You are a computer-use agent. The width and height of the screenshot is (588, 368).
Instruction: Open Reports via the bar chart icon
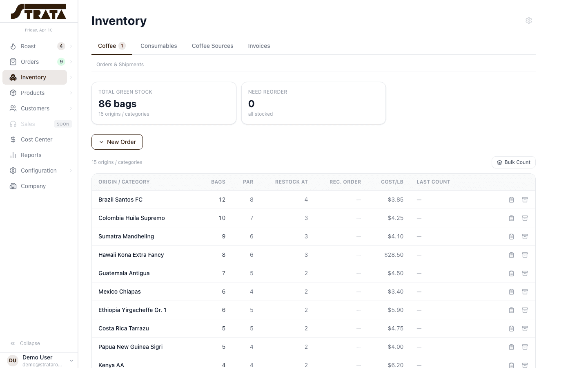[13, 155]
